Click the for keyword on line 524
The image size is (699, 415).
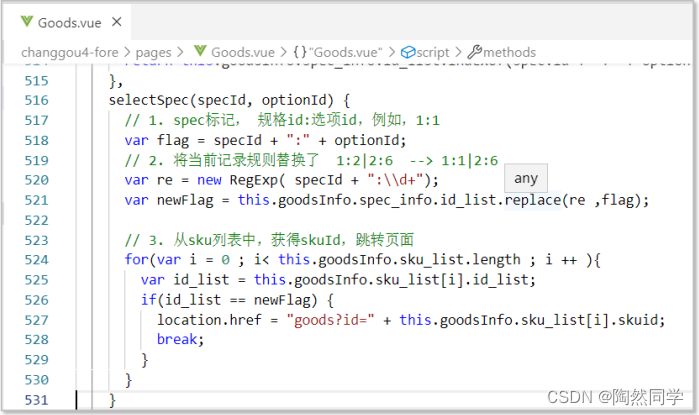tap(136, 260)
